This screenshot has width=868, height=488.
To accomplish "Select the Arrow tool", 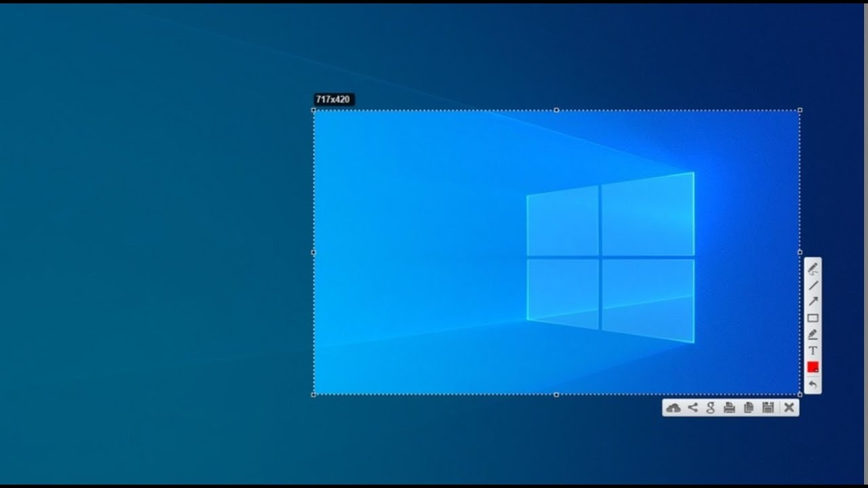I will (x=812, y=302).
